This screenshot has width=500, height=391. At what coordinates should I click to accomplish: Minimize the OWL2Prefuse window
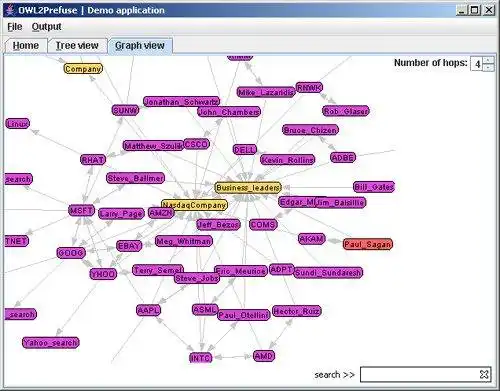coord(461,10)
